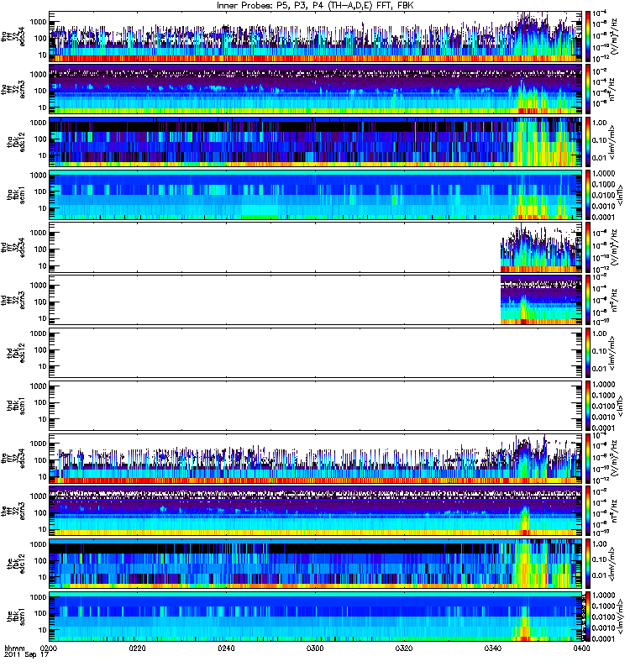Click the thd fbk scm1 panel label
630x672 pixels.
pos(16,406)
